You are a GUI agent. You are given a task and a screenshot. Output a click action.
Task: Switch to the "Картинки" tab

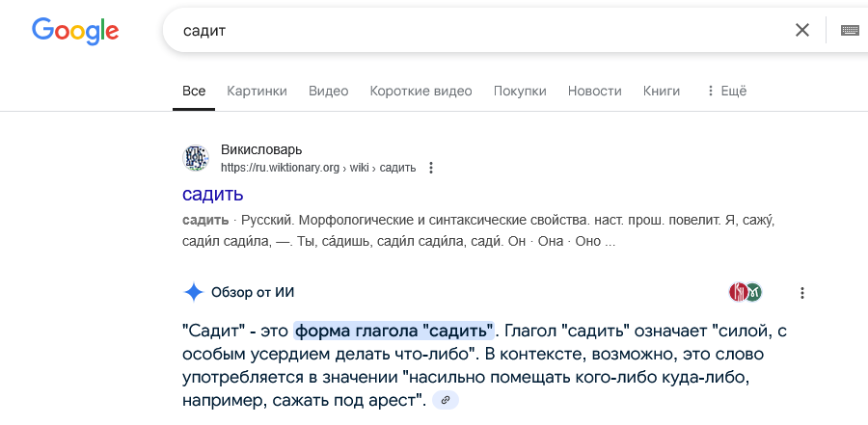point(257,91)
